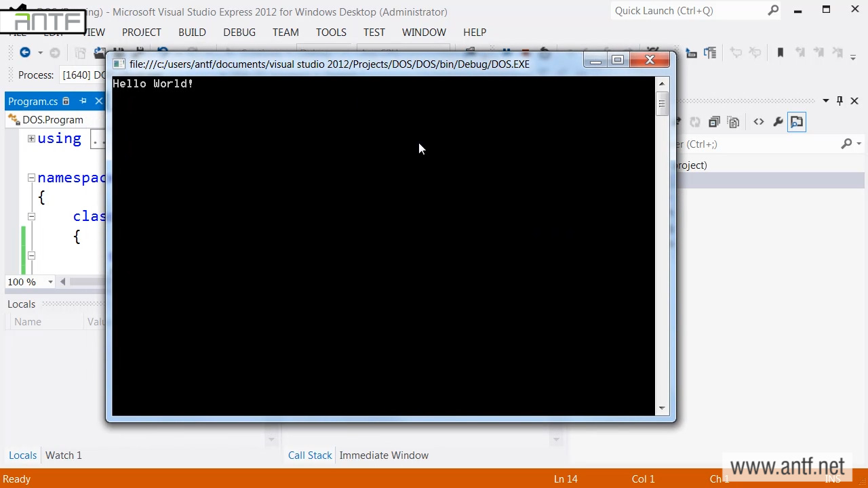Open the Immediate Window tab
Screen dimensions: 868x488
[x=384, y=455]
